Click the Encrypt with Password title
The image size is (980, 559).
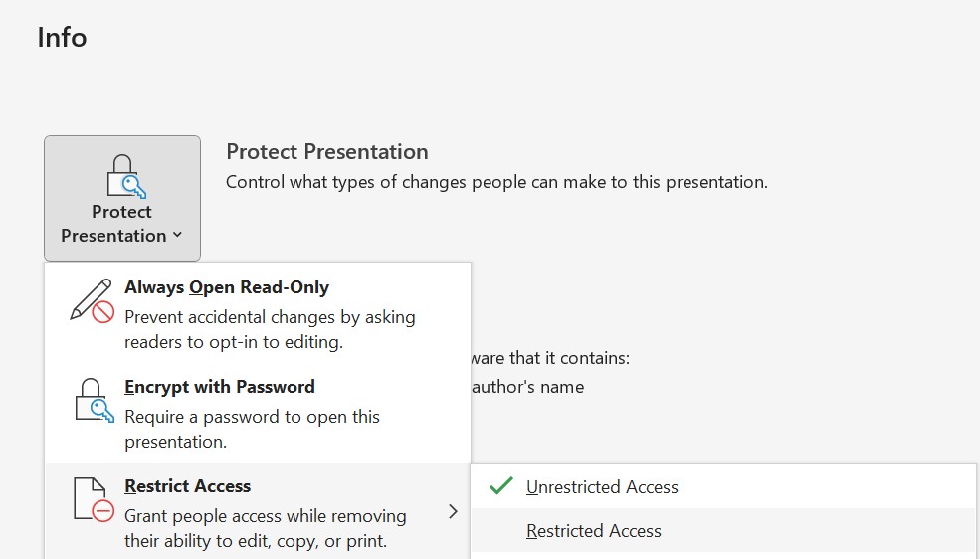tap(219, 387)
